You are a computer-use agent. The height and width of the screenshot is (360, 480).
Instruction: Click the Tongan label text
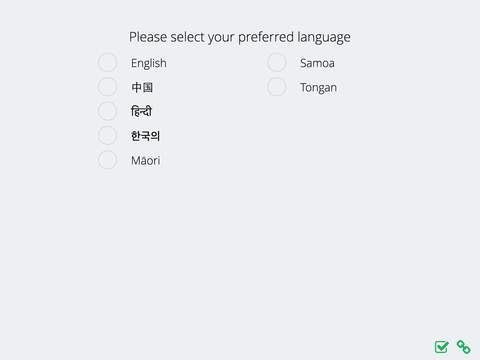(318, 88)
